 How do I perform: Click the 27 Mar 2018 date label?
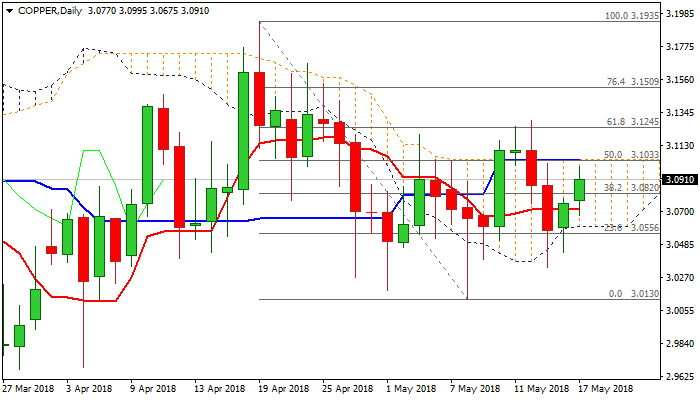(27, 388)
